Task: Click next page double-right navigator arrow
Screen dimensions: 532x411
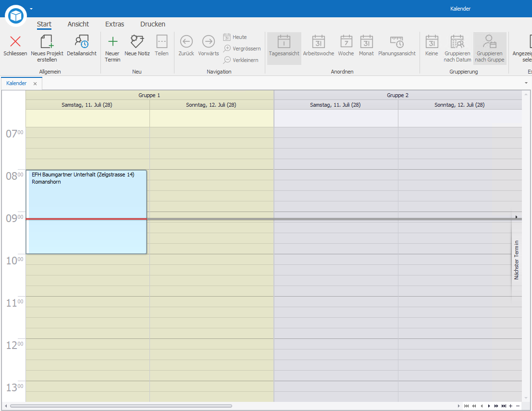Action: pyautogui.click(x=496, y=406)
